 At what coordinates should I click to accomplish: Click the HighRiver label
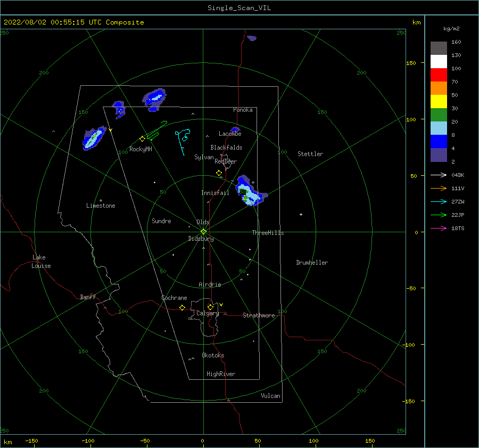[x=221, y=374]
